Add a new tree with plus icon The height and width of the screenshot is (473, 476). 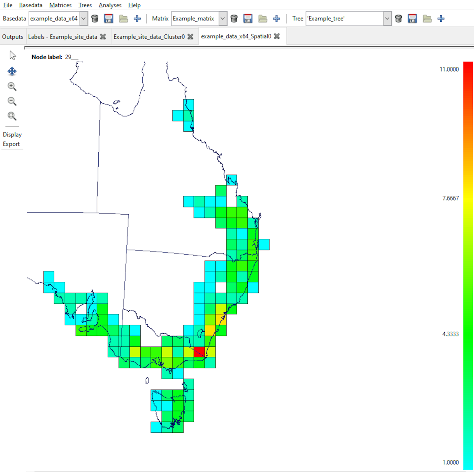pyautogui.click(x=441, y=19)
